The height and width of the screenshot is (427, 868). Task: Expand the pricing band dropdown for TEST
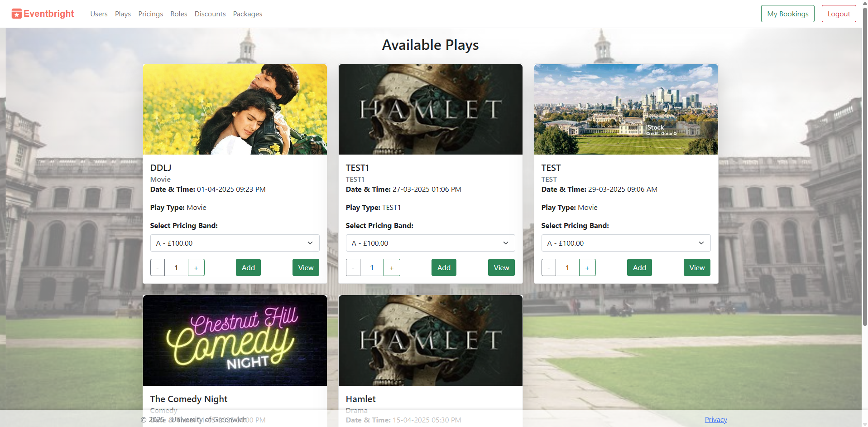pos(625,243)
